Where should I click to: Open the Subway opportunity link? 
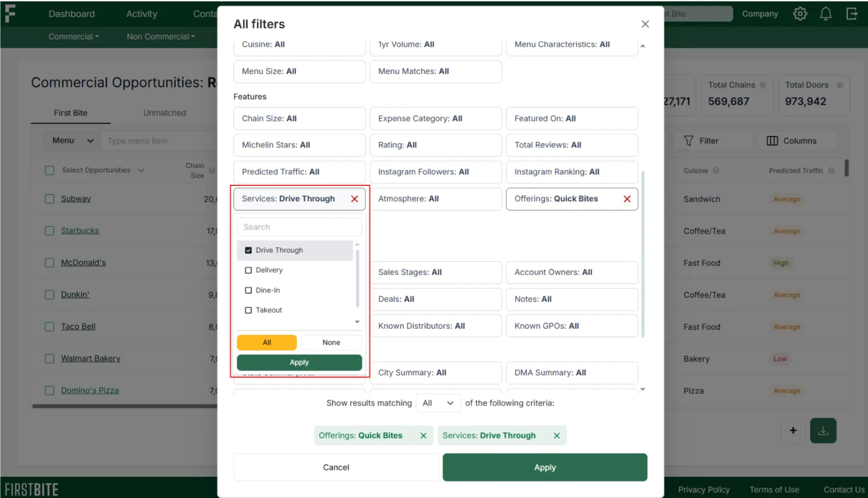(x=76, y=199)
